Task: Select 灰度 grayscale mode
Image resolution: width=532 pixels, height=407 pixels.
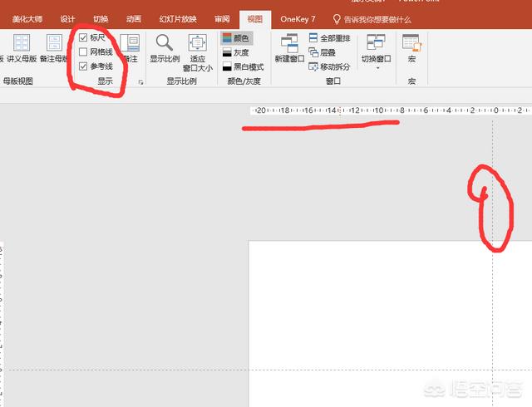Action: click(x=234, y=52)
